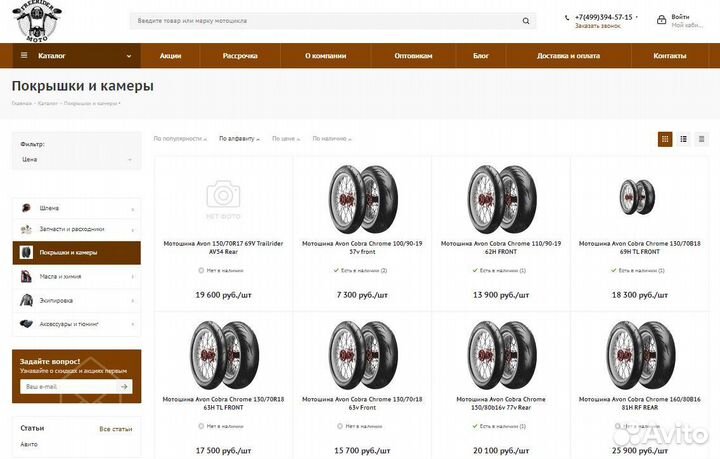Select Аксессуары и тюнинг category
This screenshot has height=459, width=720.
click(x=77, y=324)
